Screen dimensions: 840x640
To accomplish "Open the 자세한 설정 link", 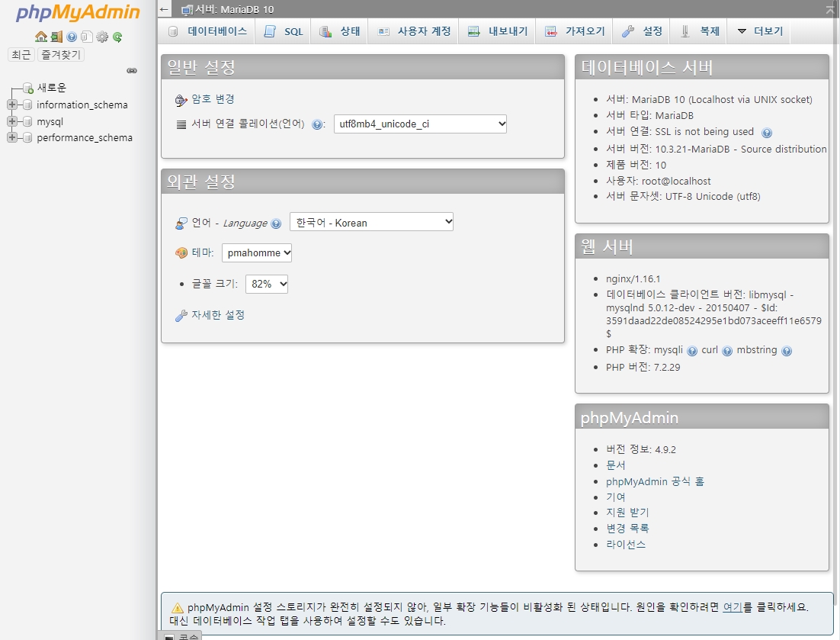I will coord(218,315).
